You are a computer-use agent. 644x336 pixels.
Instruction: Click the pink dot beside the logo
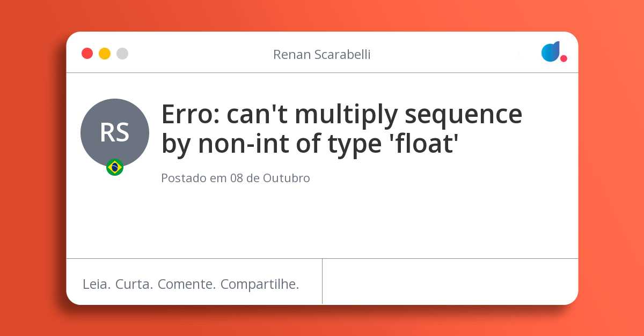click(563, 58)
